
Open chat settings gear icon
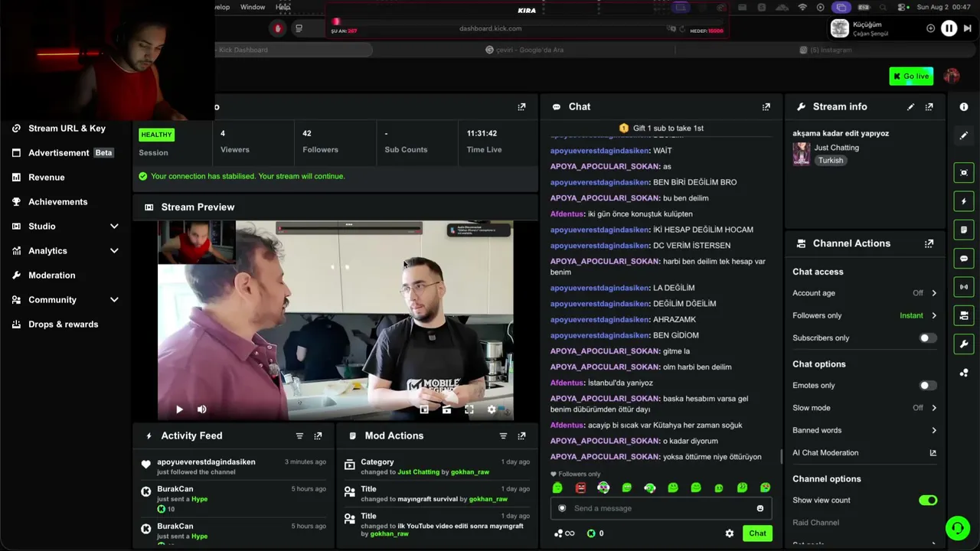tap(730, 533)
